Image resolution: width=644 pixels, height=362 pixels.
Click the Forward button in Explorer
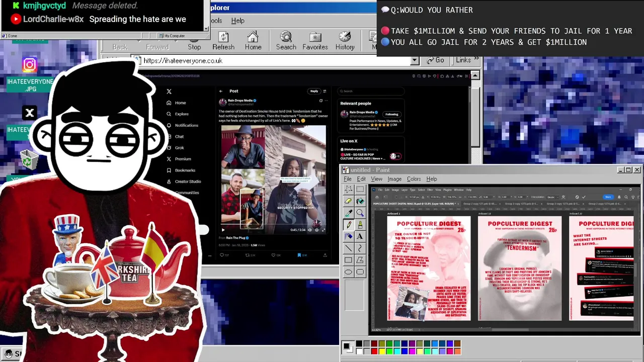tap(157, 47)
